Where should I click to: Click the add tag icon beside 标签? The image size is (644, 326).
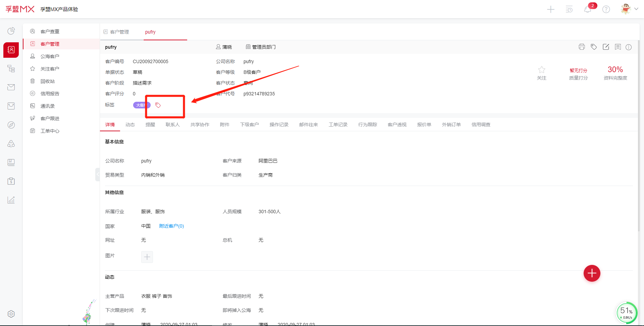[158, 105]
